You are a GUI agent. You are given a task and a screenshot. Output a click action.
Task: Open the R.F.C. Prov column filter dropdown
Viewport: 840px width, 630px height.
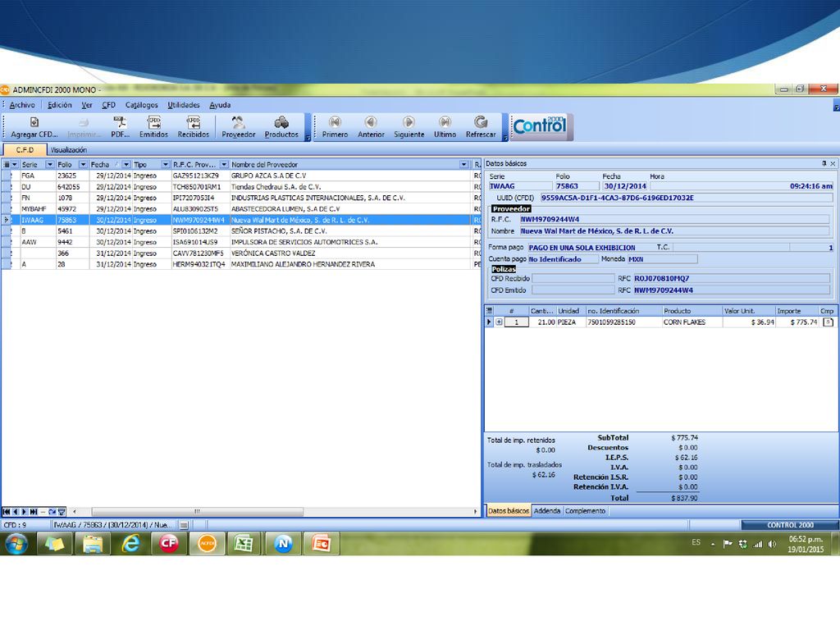coord(224,164)
